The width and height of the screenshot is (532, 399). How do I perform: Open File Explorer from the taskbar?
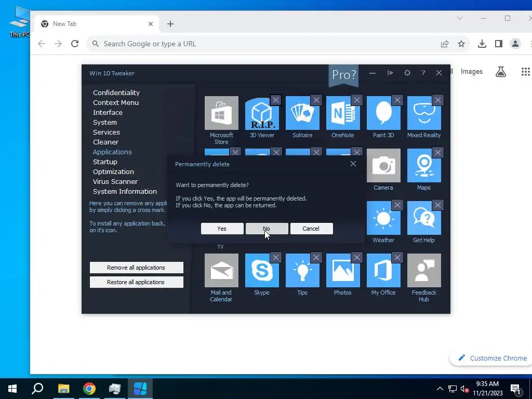point(64,389)
